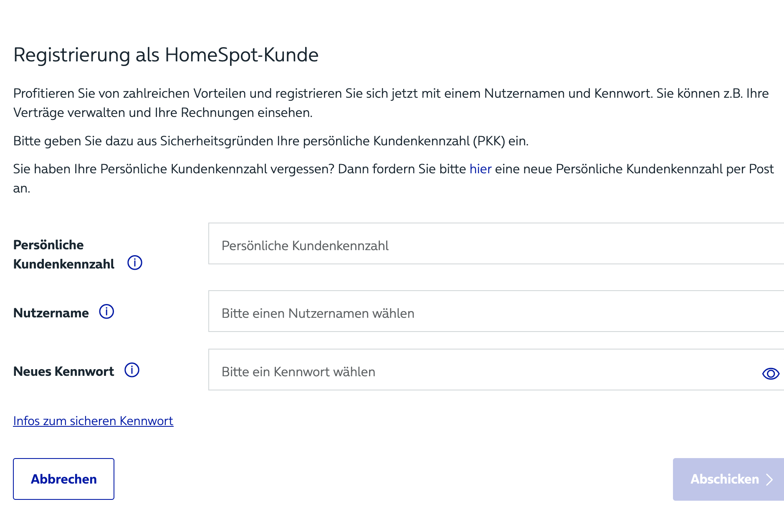Toggle password visibility eye icon

point(771,373)
